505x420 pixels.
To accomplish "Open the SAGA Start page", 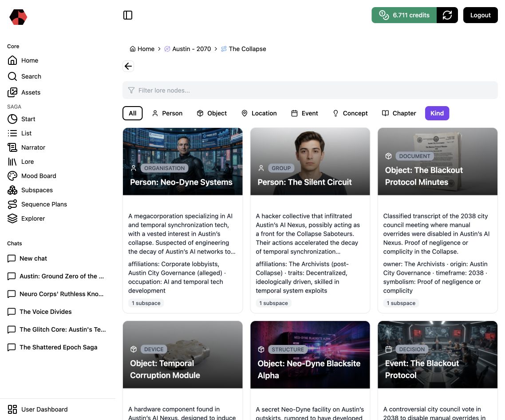I will tap(21, 119).
